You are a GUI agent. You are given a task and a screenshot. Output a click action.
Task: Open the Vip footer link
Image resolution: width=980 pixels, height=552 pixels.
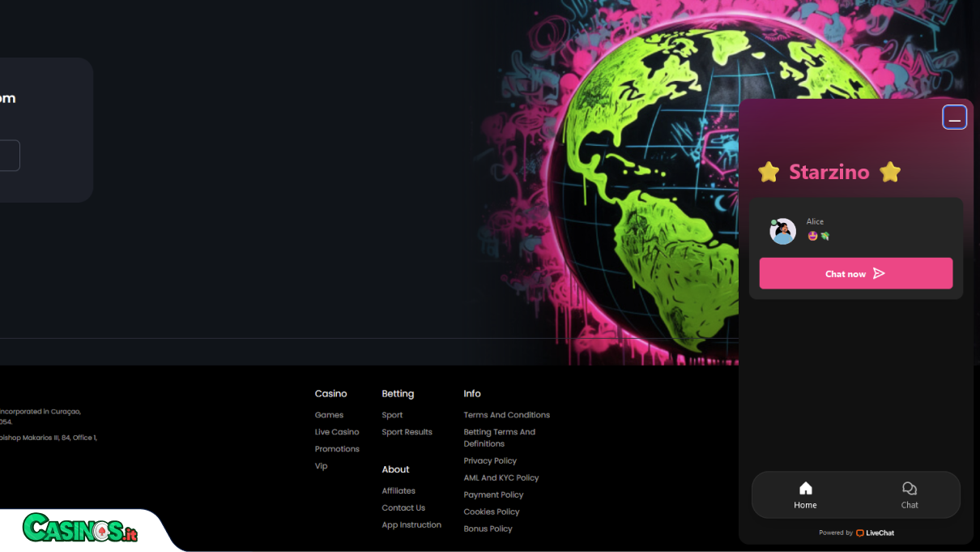pyautogui.click(x=321, y=466)
